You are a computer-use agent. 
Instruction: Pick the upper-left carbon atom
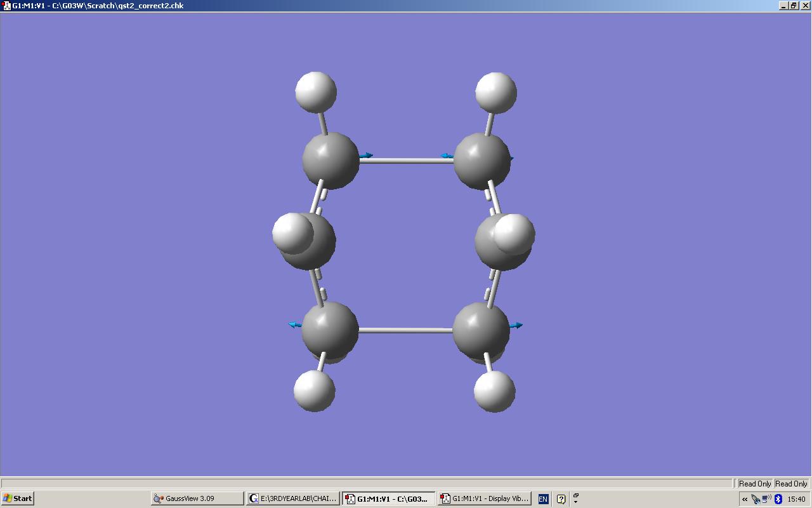331,161
